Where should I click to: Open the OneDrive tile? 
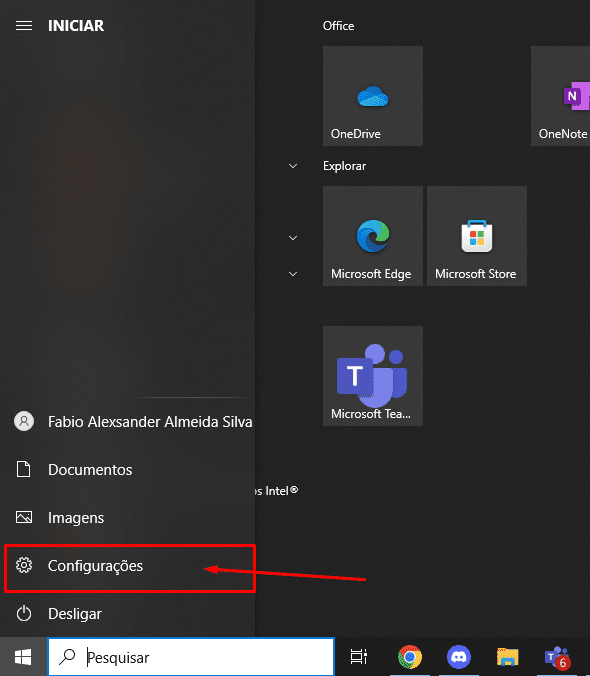pos(373,96)
